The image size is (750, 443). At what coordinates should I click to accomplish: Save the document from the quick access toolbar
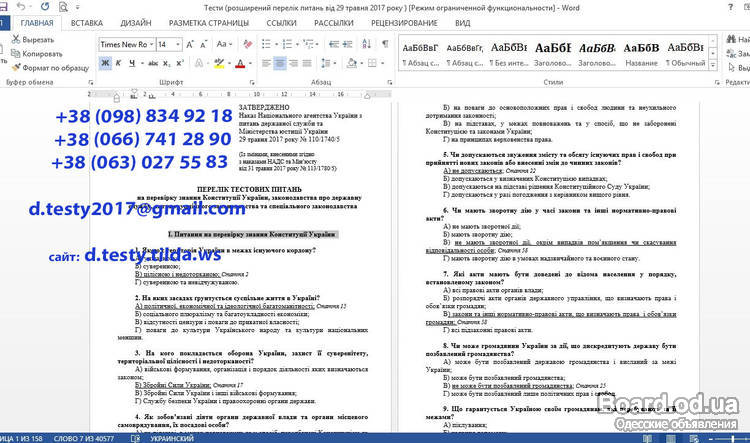pyautogui.click(x=3, y=7)
